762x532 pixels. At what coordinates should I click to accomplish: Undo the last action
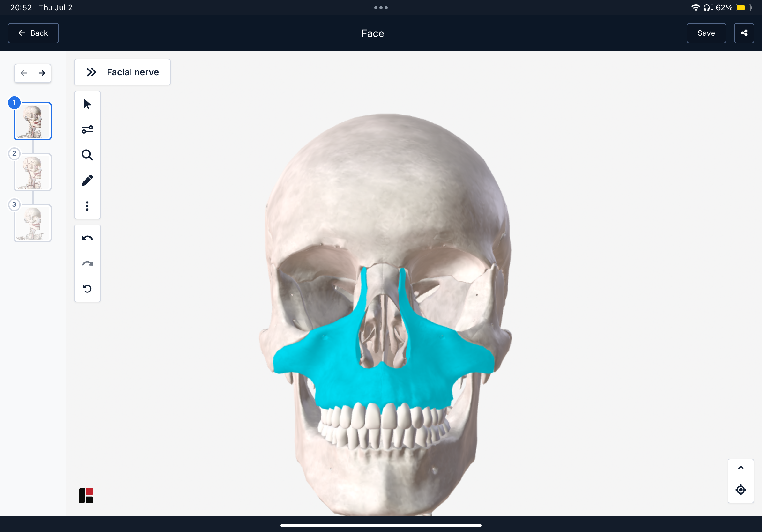(x=87, y=238)
